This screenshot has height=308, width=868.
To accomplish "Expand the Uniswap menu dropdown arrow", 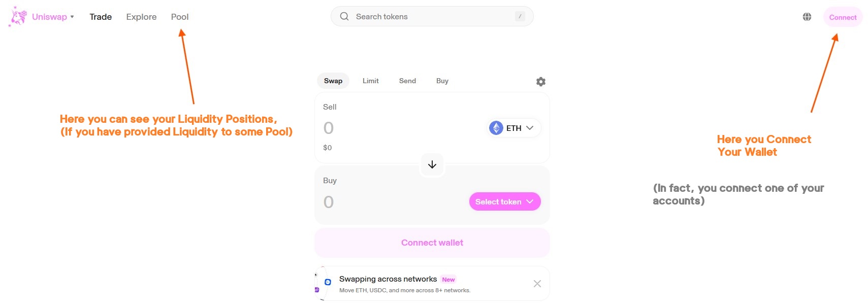I will 72,17.
